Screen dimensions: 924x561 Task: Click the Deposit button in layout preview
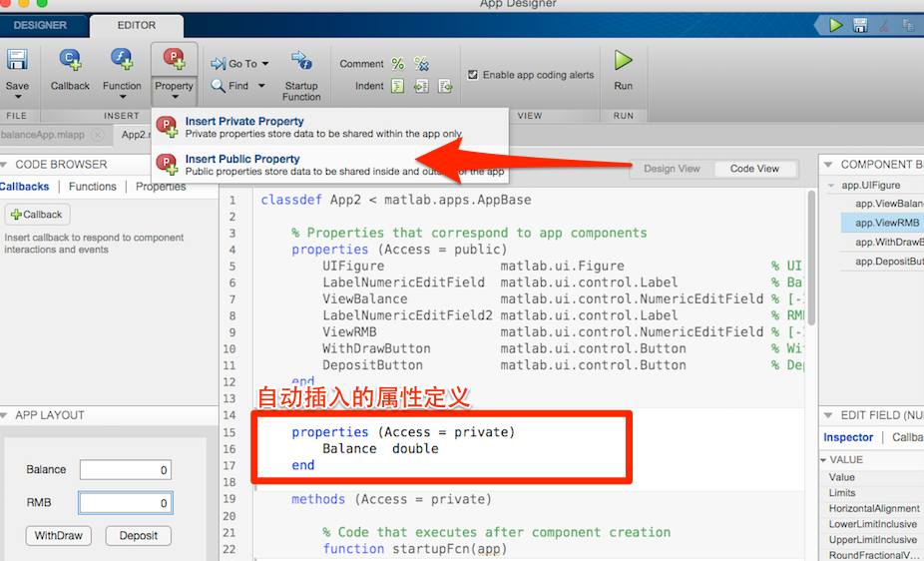pos(139,536)
